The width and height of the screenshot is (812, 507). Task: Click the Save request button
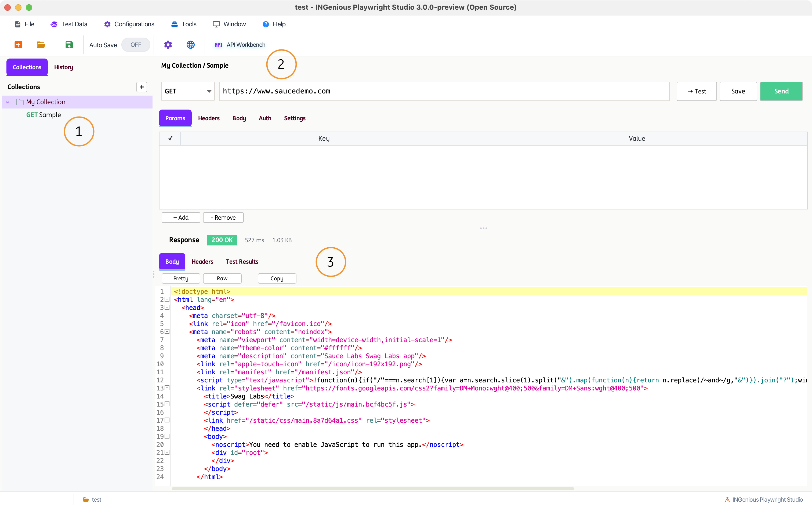[738, 91]
